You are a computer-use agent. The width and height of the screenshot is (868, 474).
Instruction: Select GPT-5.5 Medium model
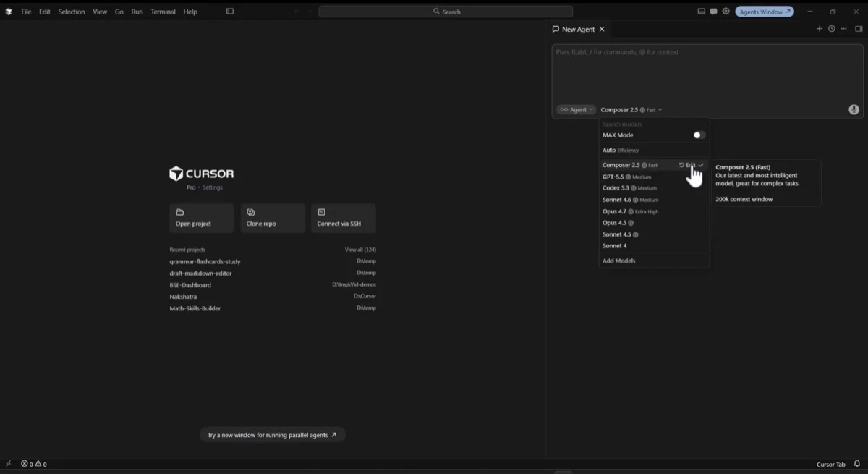click(654, 177)
